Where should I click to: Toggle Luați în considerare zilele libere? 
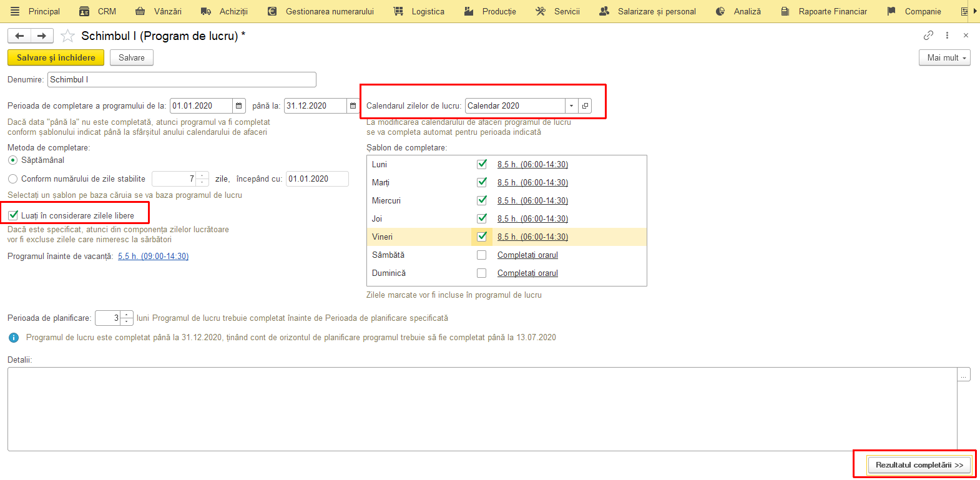pyautogui.click(x=13, y=215)
